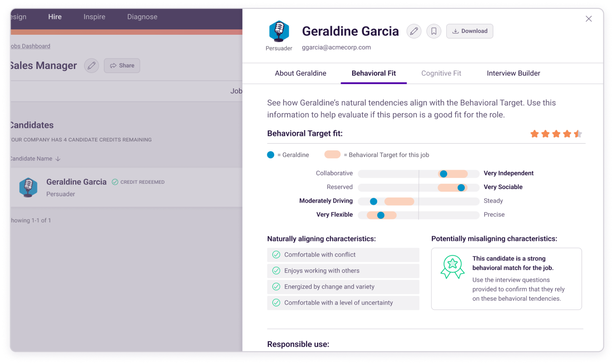Open the About Geraldine tab
The image size is (614, 364).
coord(301,73)
